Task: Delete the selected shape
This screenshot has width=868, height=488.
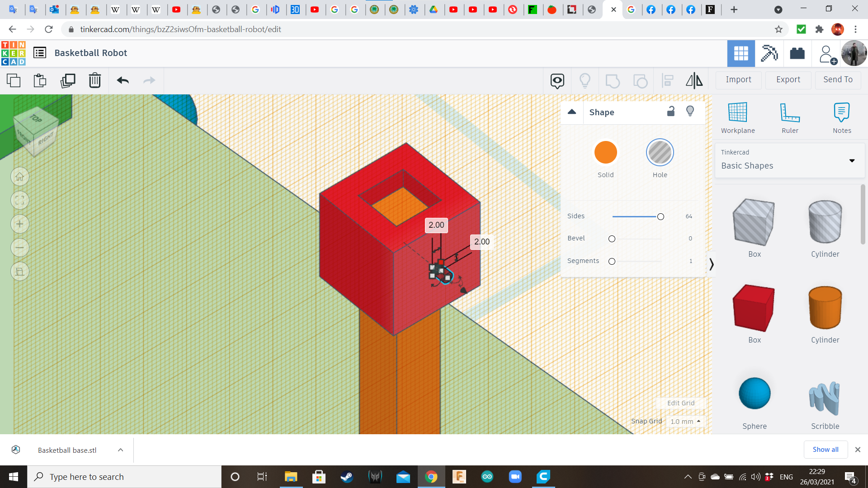Action: [94, 80]
